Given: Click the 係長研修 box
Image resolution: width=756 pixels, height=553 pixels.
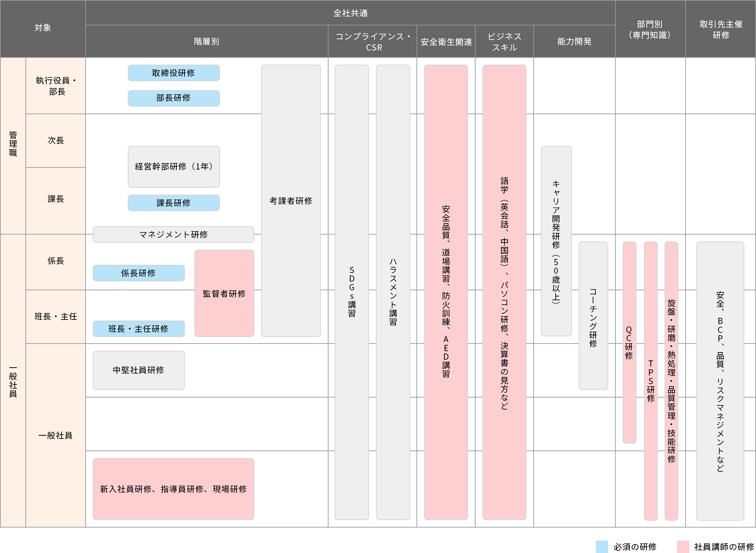Looking at the screenshot, I should pyautogui.click(x=138, y=273).
